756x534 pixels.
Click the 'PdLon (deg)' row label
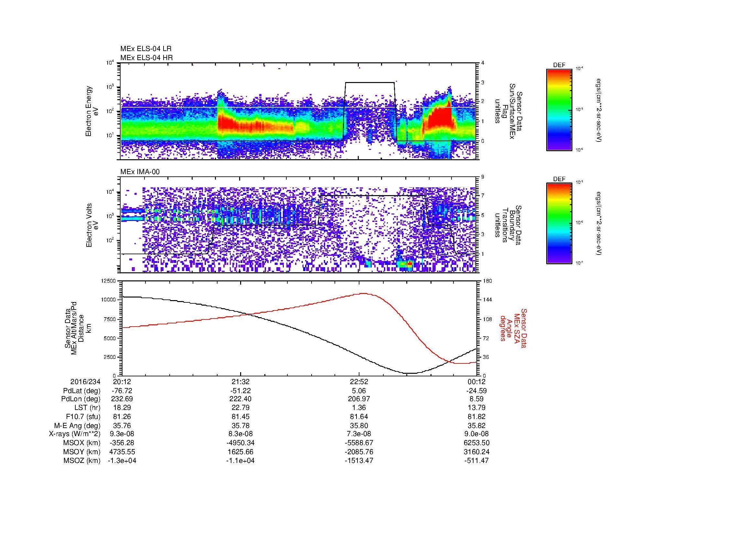point(81,399)
